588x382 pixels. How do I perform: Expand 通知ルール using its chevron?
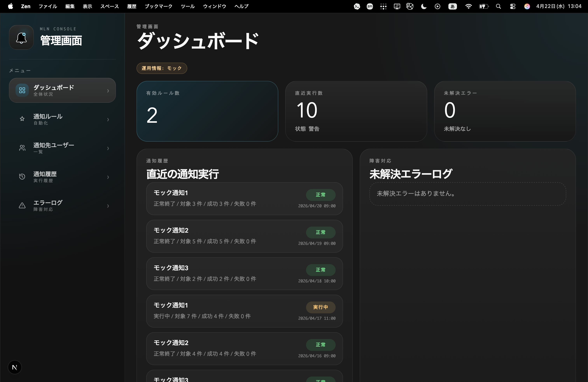pos(108,119)
